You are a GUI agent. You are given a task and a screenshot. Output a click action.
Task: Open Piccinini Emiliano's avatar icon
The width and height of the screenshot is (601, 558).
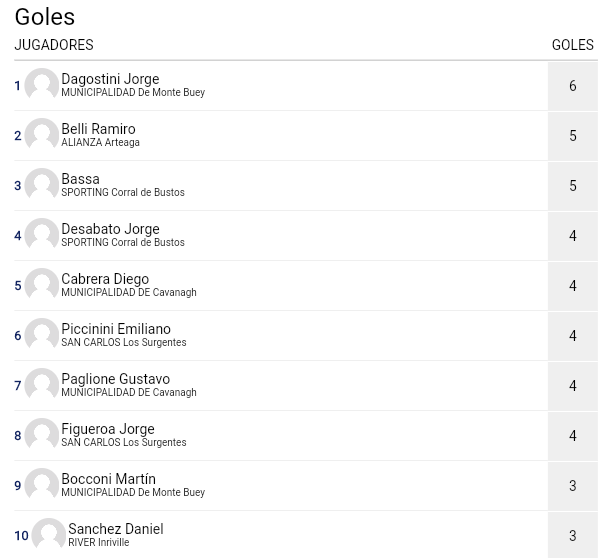click(x=41, y=335)
